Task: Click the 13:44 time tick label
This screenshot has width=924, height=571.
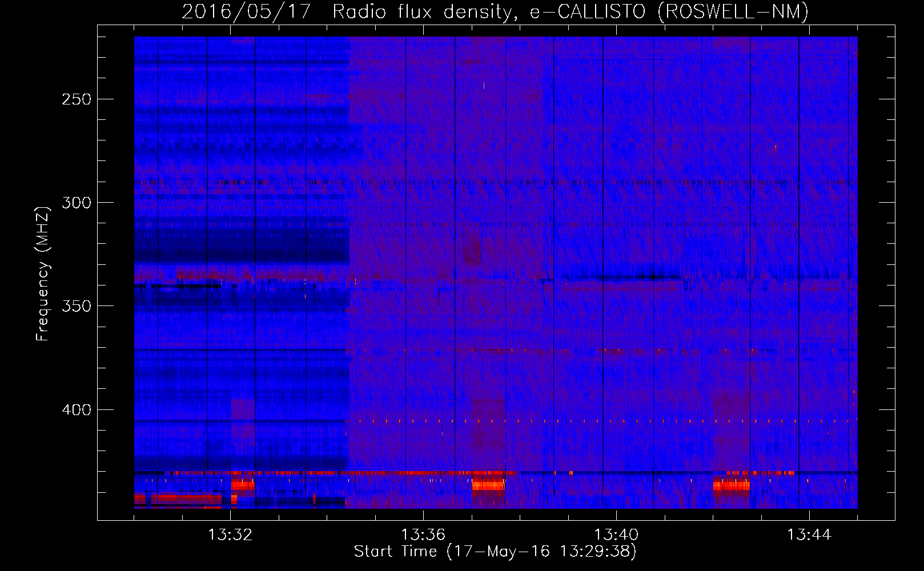Action: [809, 535]
